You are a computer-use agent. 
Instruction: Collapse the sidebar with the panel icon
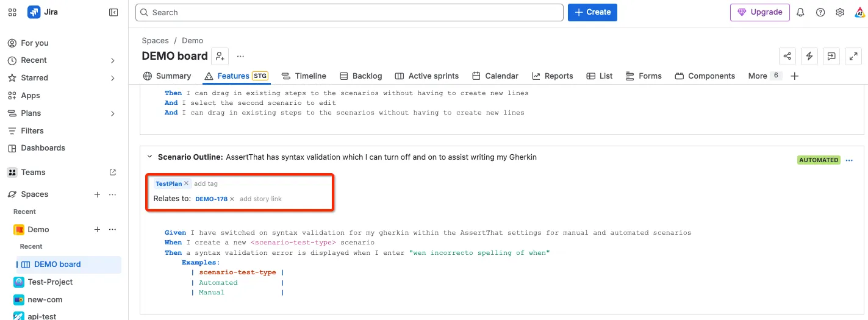(x=113, y=12)
